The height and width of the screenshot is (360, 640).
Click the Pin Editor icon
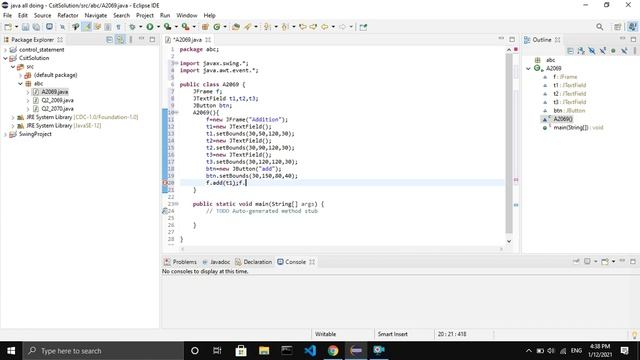coord(363,27)
